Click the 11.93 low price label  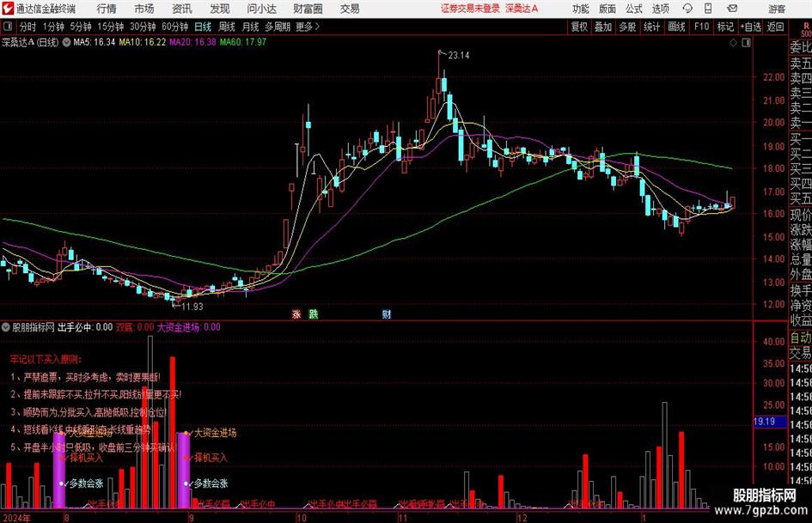coord(192,307)
